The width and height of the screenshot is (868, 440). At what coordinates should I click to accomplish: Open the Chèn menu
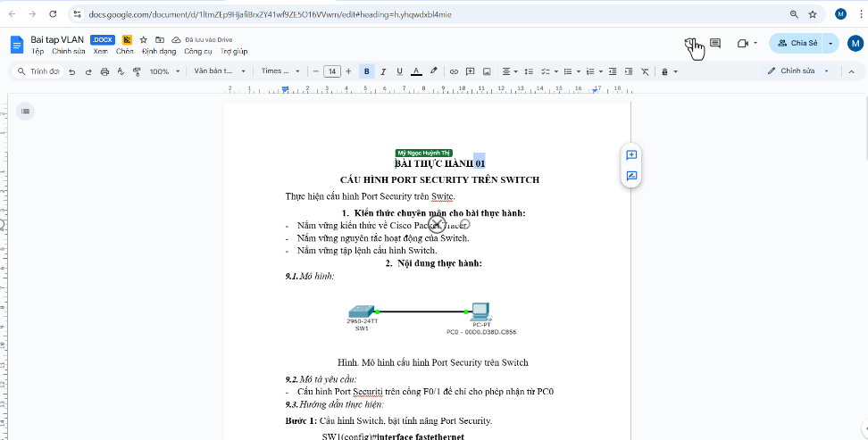tap(124, 52)
